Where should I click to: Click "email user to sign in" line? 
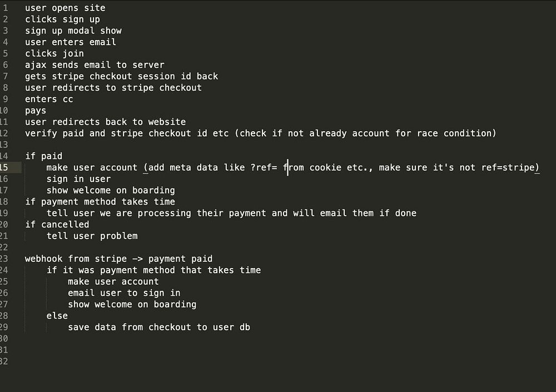tap(124, 292)
